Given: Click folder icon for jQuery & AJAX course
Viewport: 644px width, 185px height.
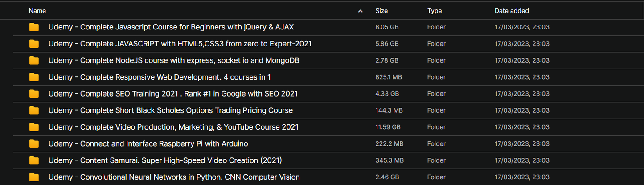Looking at the screenshot, I should (x=34, y=27).
